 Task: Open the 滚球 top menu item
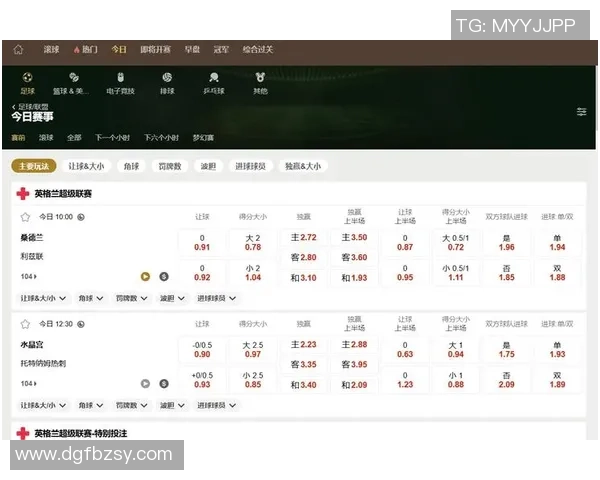pyautogui.click(x=51, y=49)
